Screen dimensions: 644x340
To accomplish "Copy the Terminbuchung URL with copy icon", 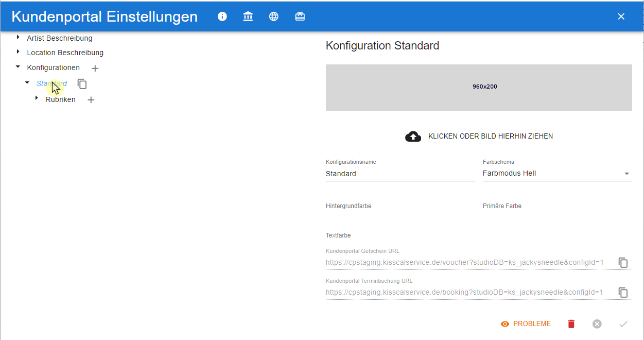I will click(623, 293).
